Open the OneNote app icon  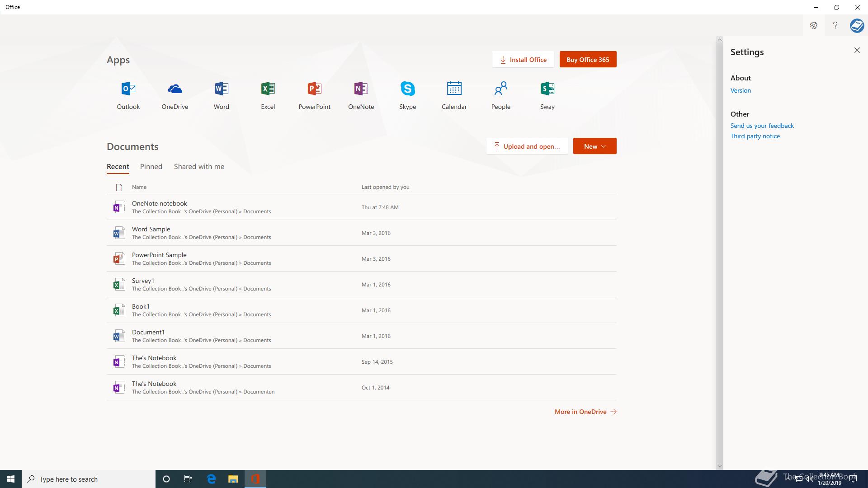point(361,89)
